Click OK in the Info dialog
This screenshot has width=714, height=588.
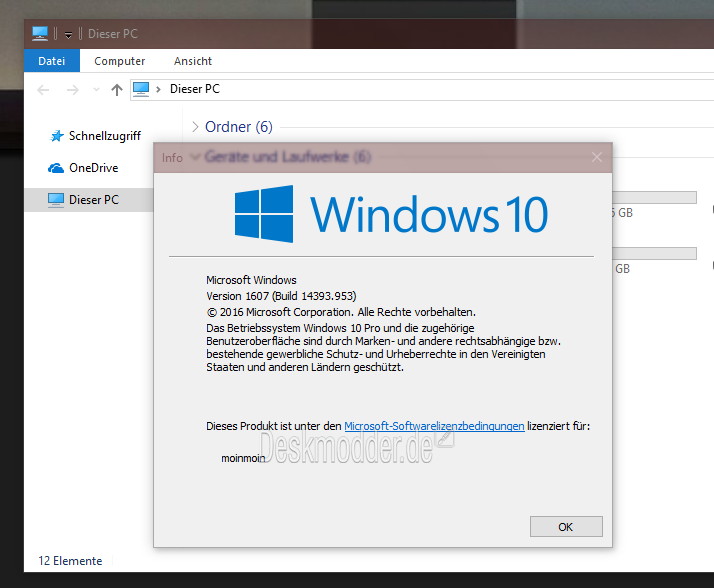pos(566,527)
